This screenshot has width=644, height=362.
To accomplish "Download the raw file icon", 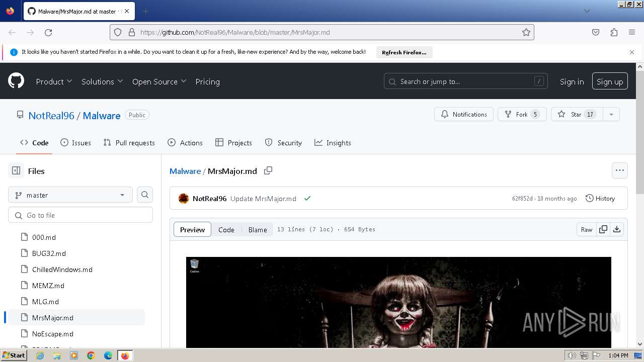I will [x=617, y=229].
